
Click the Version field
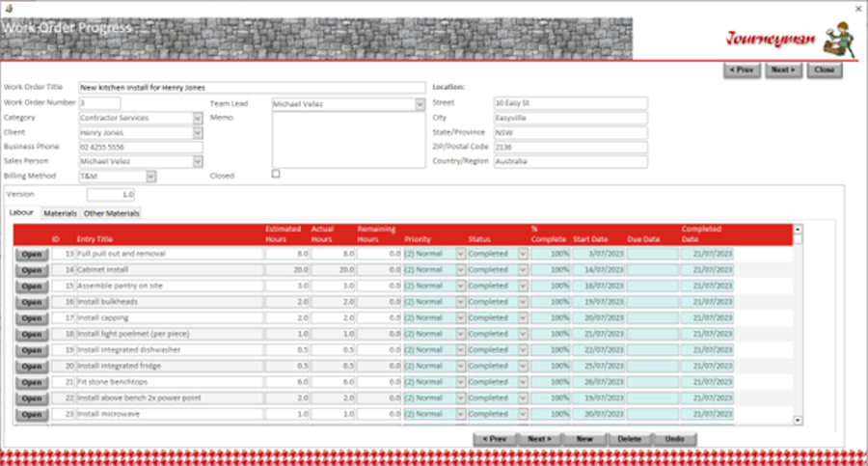click(x=111, y=195)
